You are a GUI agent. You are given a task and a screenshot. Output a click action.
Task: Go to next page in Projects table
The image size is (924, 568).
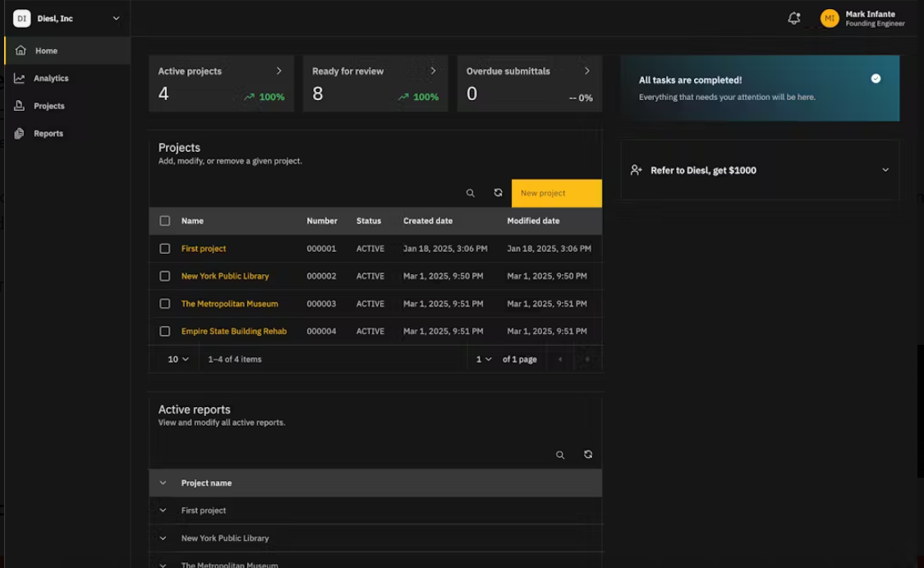[587, 360]
